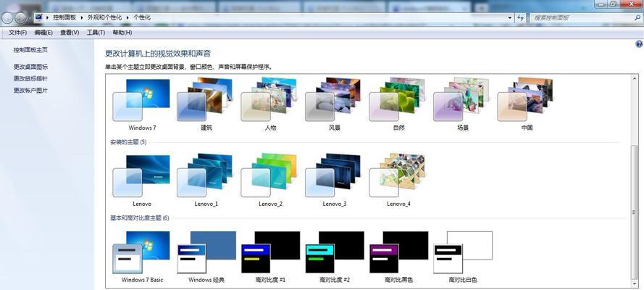The height and width of the screenshot is (290, 644).
Task: Select the Windows 7 Aero theme
Action: [x=142, y=104]
